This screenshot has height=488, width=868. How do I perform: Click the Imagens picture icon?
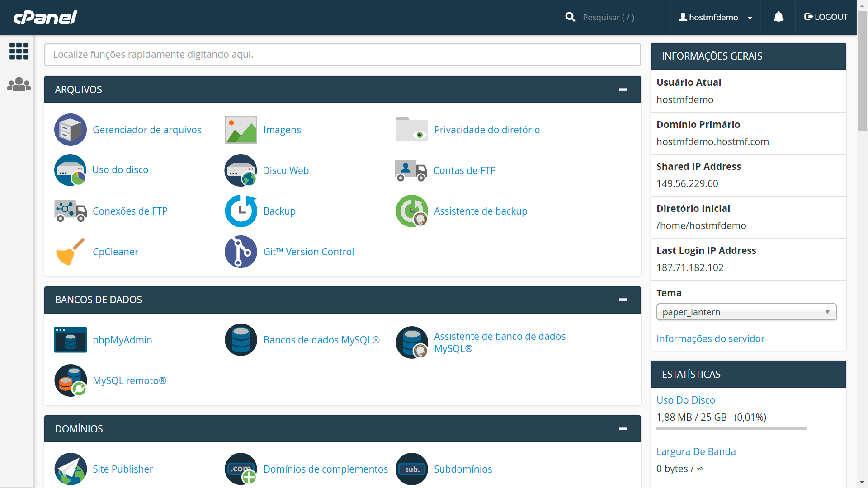pyautogui.click(x=241, y=130)
